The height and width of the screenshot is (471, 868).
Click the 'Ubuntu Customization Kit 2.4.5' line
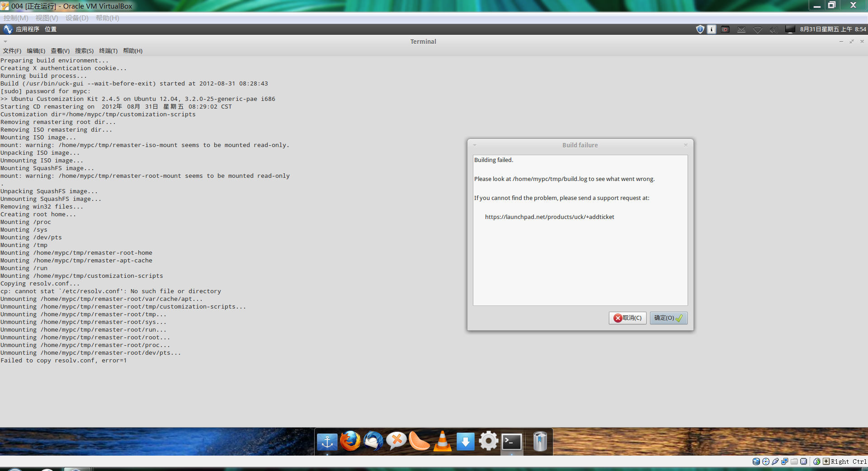click(138, 99)
